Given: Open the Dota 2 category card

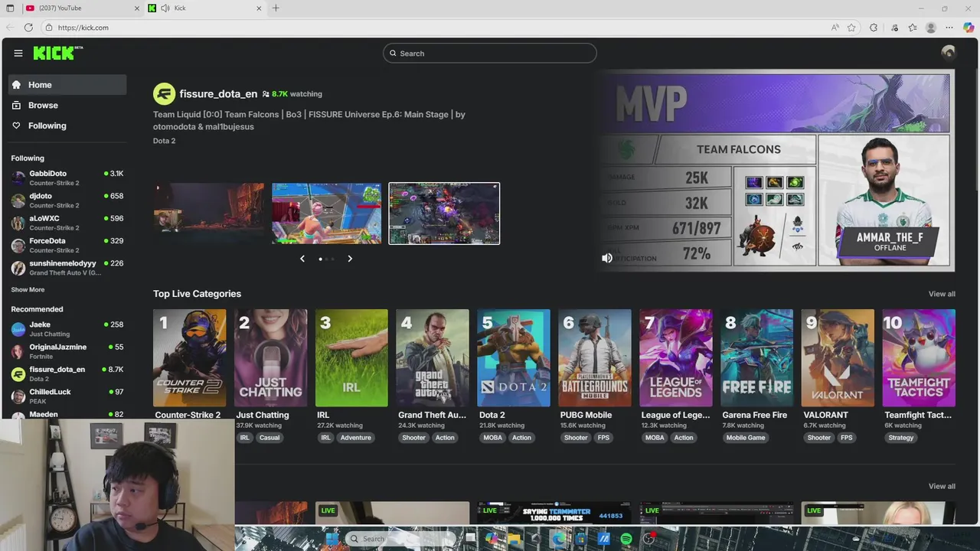Looking at the screenshot, I should tap(514, 358).
